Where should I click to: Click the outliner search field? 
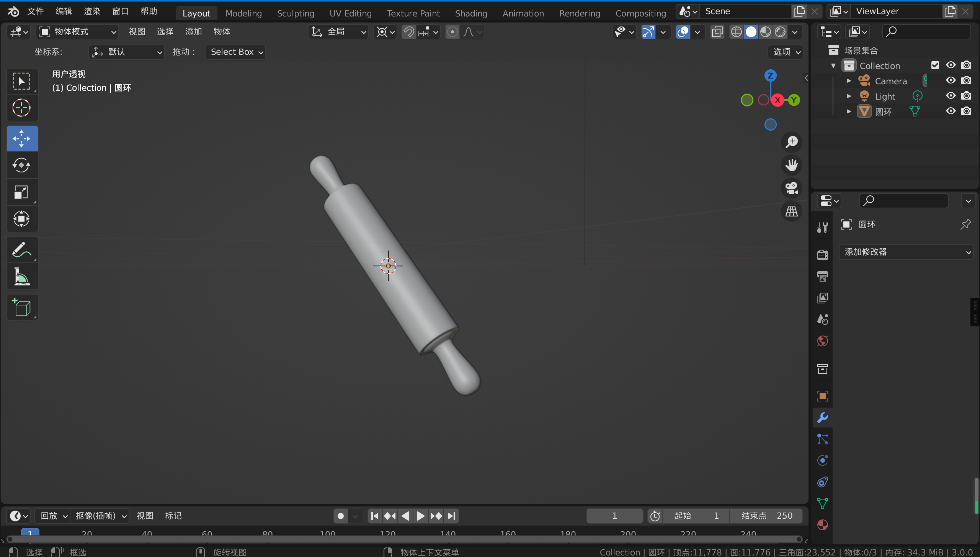tap(926, 32)
